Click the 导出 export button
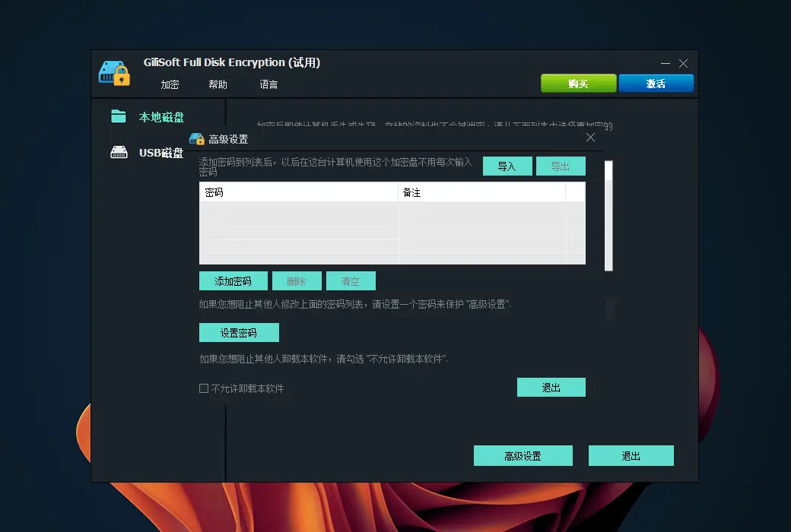Image resolution: width=791 pixels, height=532 pixels. [x=561, y=166]
